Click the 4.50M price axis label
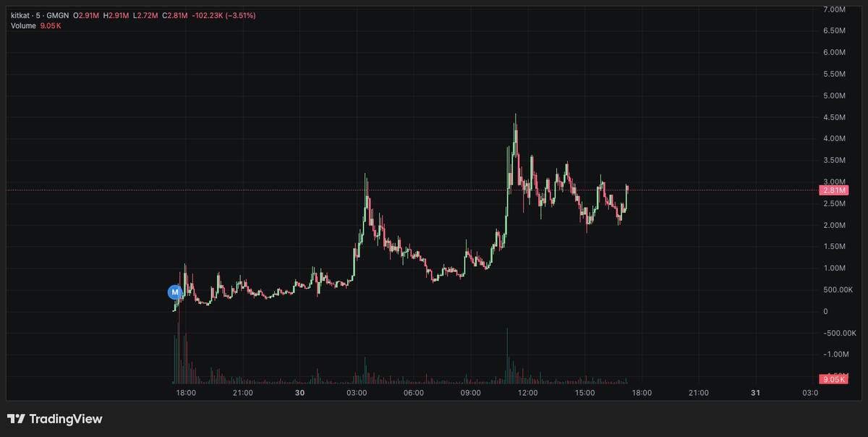Image resolution: width=868 pixels, height=437 pixels. tap(834, 117)
